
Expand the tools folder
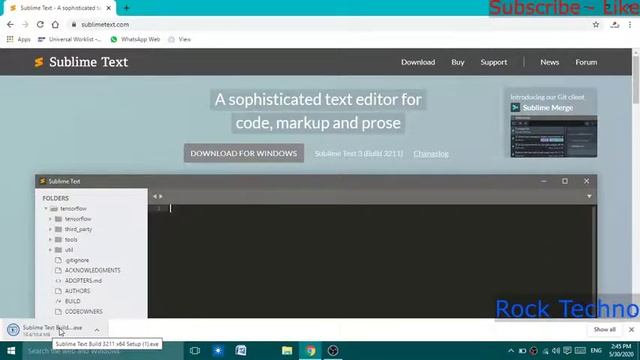tap(50, 239)
